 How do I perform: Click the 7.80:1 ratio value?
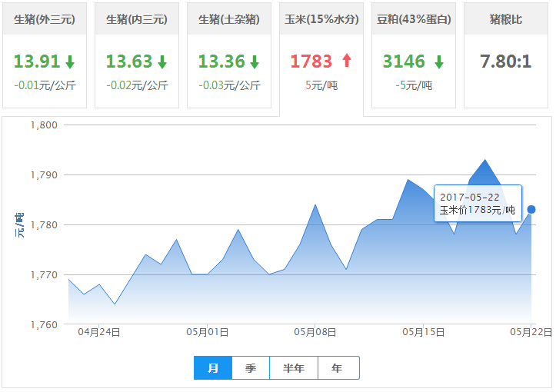(x=506, y=61)
